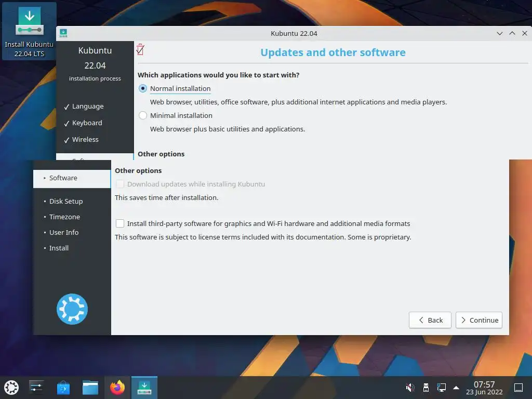
Task: Open System Settings from the taskbar
Action: coord(36,388)
